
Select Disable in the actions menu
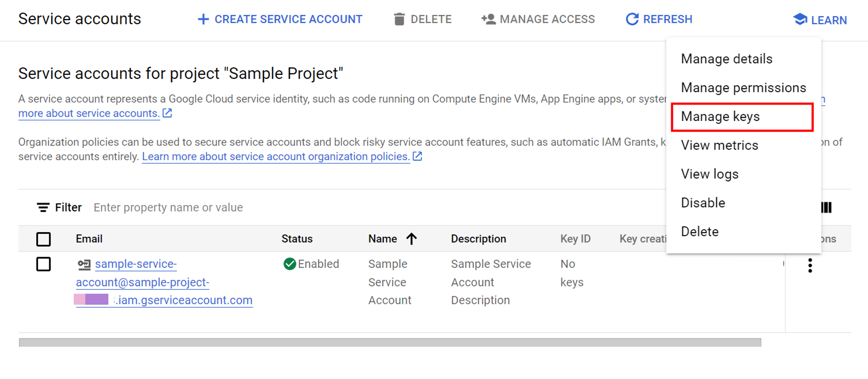click(743, 203)
